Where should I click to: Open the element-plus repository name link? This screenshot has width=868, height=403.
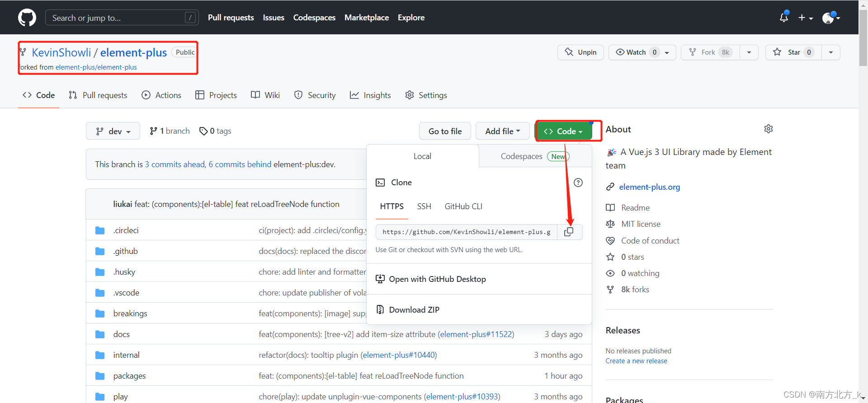(x=133, y=52)
